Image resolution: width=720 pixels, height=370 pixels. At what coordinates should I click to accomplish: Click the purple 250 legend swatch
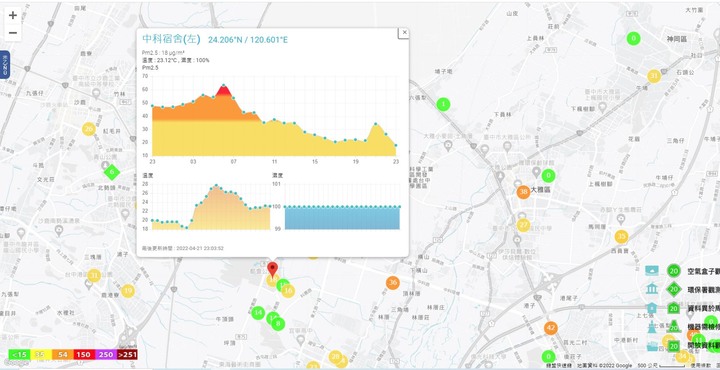click(x=105, y=355)
